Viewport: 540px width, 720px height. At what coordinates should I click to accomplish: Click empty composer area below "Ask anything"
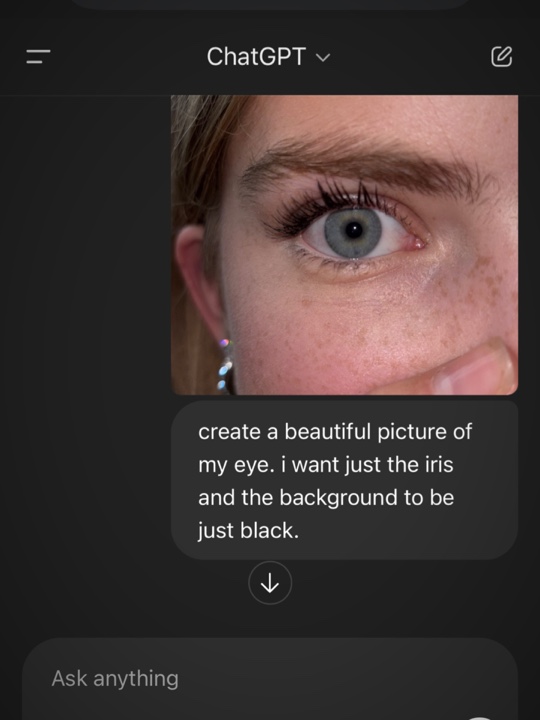[270, 705]
